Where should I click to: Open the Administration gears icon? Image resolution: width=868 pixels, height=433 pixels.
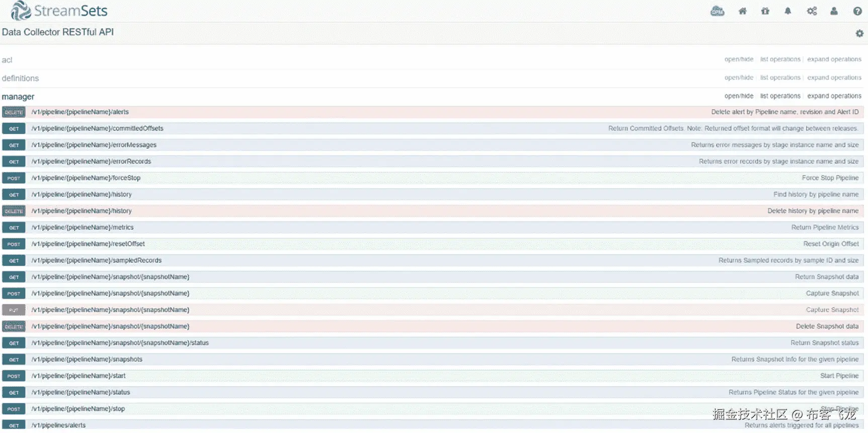coord(812,11)
